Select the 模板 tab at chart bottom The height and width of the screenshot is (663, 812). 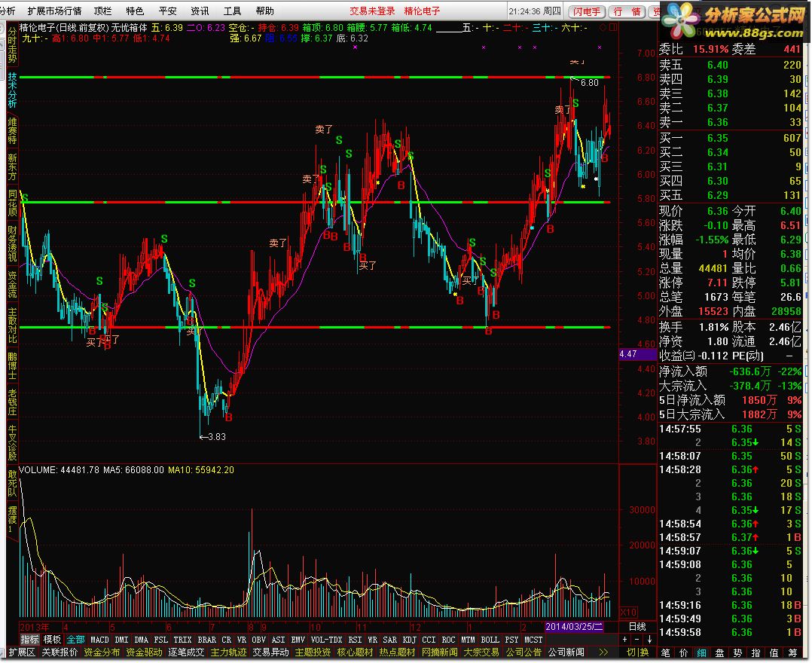52,640
